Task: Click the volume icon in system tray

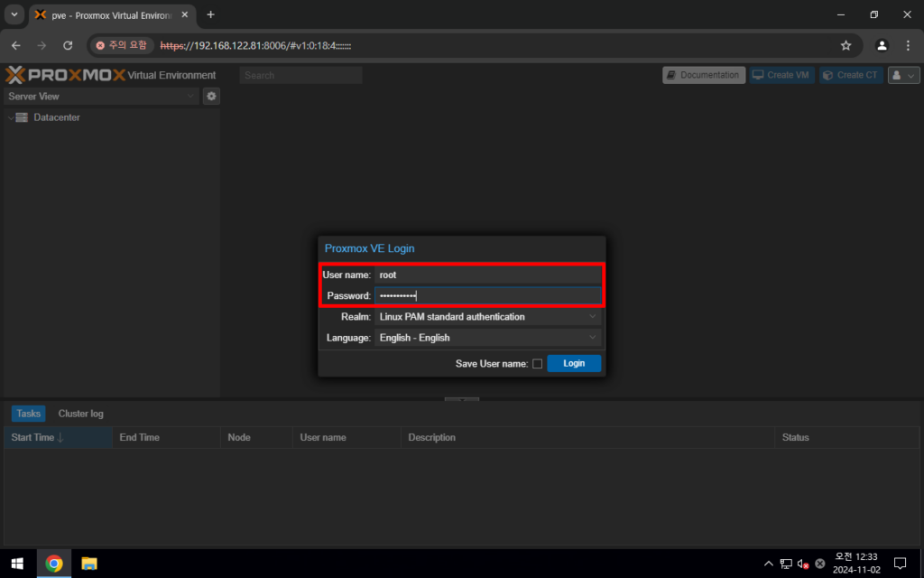Action: (803, 564)
